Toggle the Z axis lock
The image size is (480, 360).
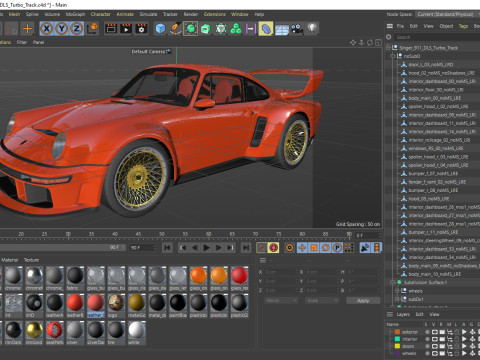(x=77, y=29)
